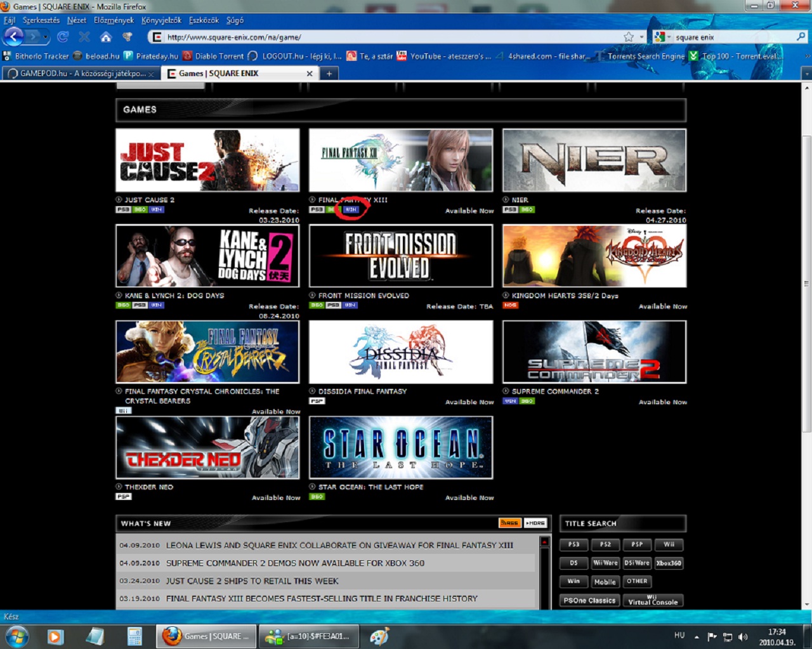
Task: Open the back/forward history dropdown arrow
Action: 46,37
